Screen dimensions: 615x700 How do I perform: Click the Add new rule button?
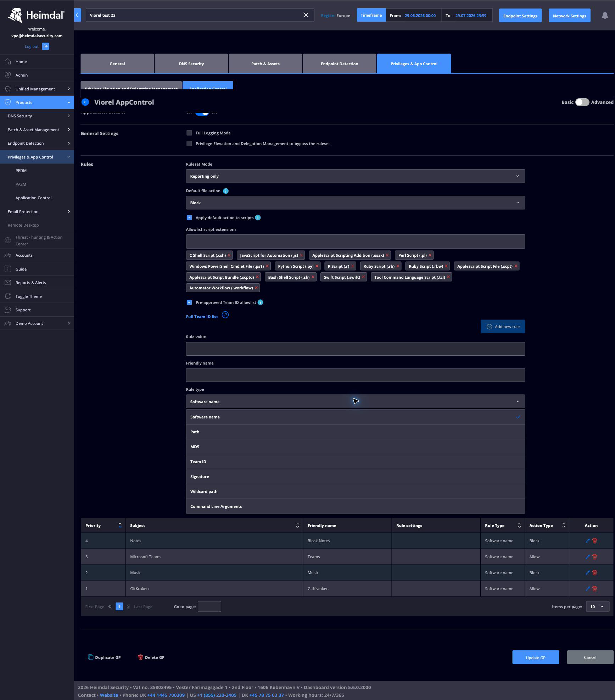tap(503, 327)
